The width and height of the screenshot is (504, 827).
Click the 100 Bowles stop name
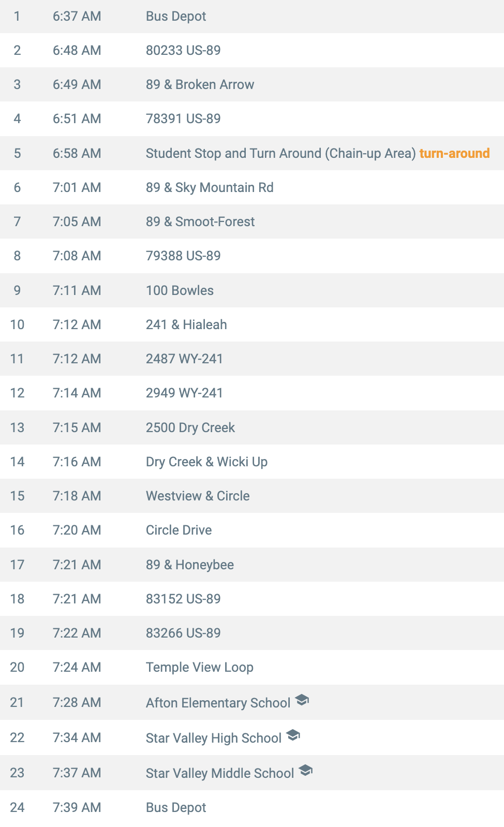point(180,290)
